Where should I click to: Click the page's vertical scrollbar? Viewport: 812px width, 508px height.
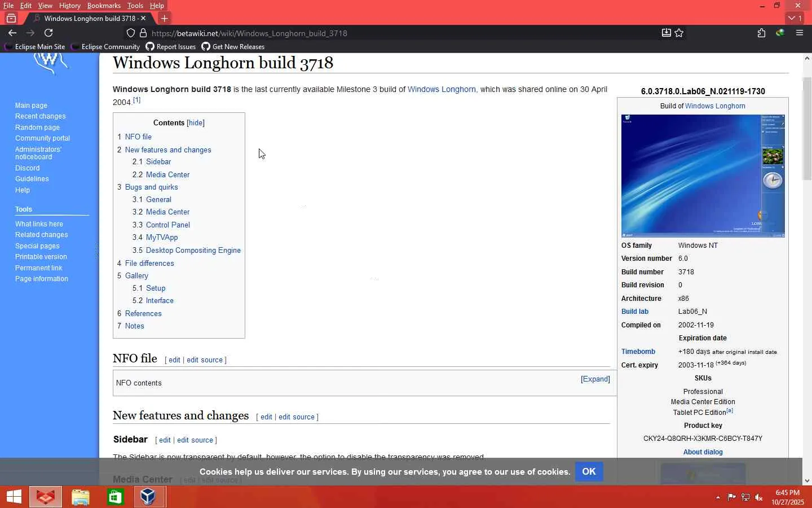(x=807, y=130)
